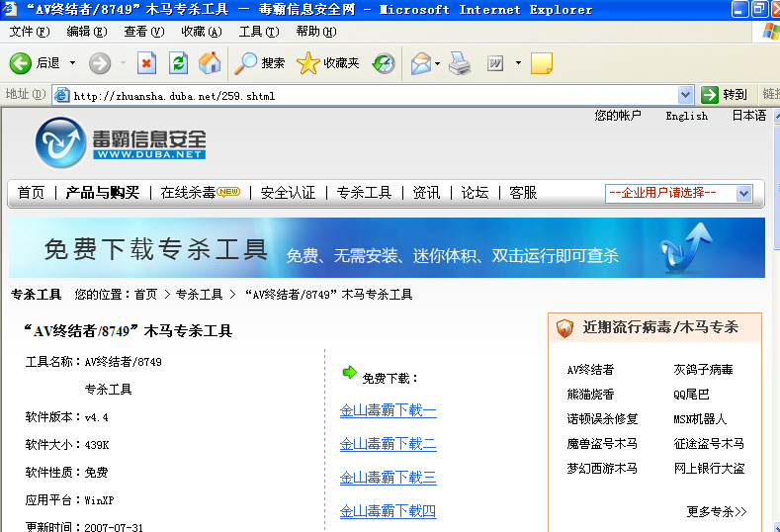Open the 网上银行大盗 sidebar link

point(709,469)
